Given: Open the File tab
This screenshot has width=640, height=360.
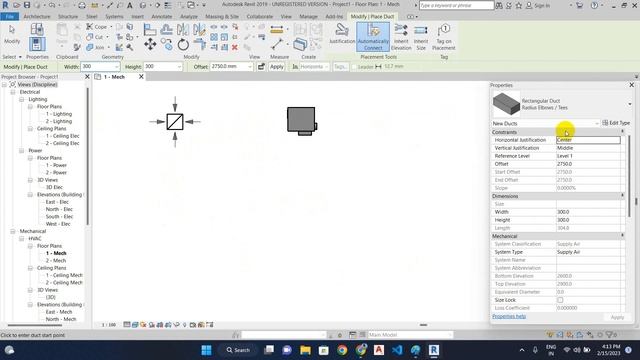Looking at the screenshot, I should click(x=10, y=17).
